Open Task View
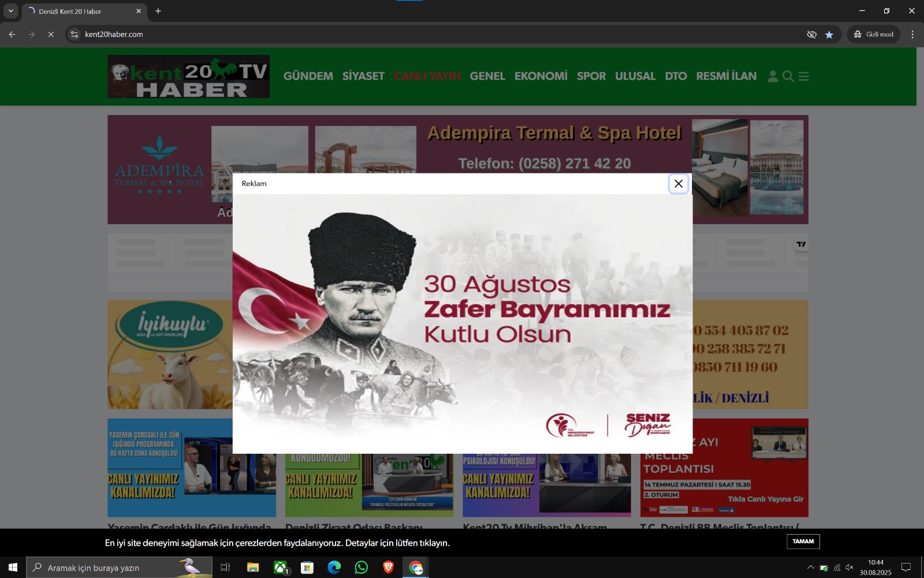 pos(225,568)
